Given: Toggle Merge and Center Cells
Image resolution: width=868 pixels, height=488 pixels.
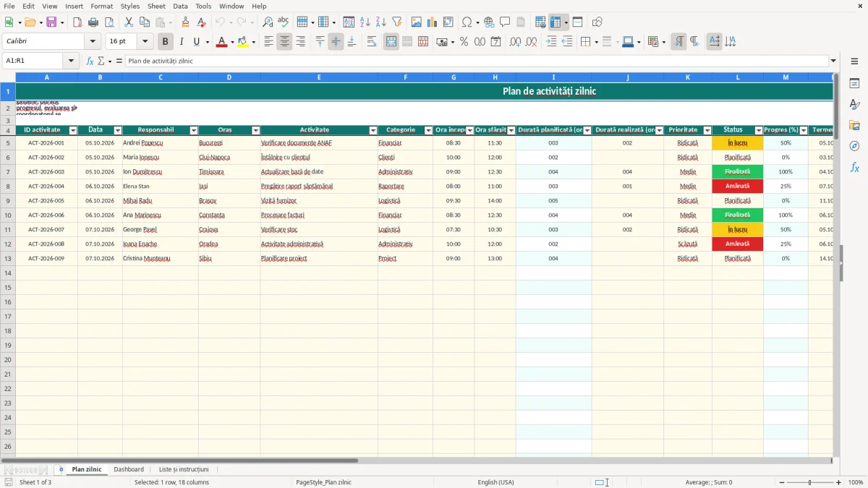Looking at the screenshot, I should pyautogui.click(x=391, y=42).
